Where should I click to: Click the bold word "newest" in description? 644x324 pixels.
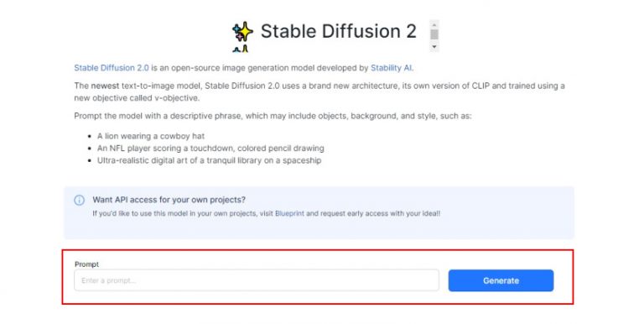[105, 86]
